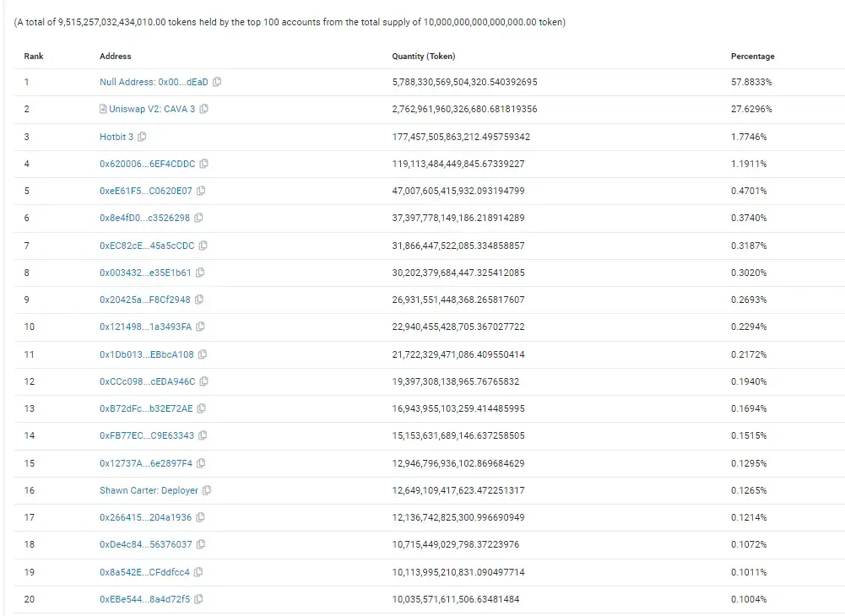Copy address 0x003432...e35E1b61
845x616 pixels.
click(200, 273)
